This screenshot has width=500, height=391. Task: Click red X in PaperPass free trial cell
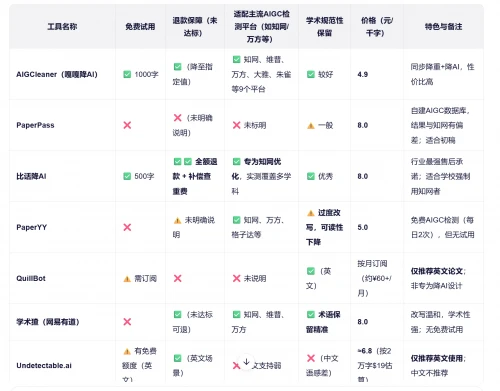pyautogui.click(x=127, y=125)
